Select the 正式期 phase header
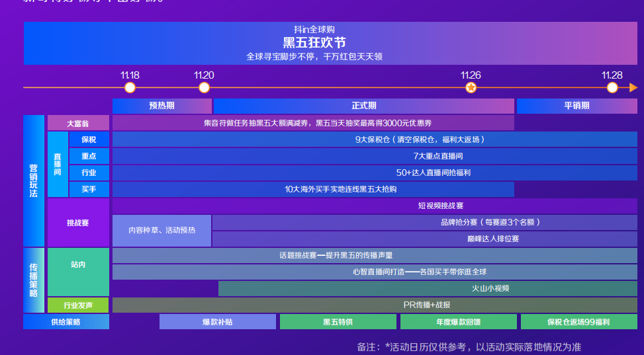644x355 pixels. point(364,106)
